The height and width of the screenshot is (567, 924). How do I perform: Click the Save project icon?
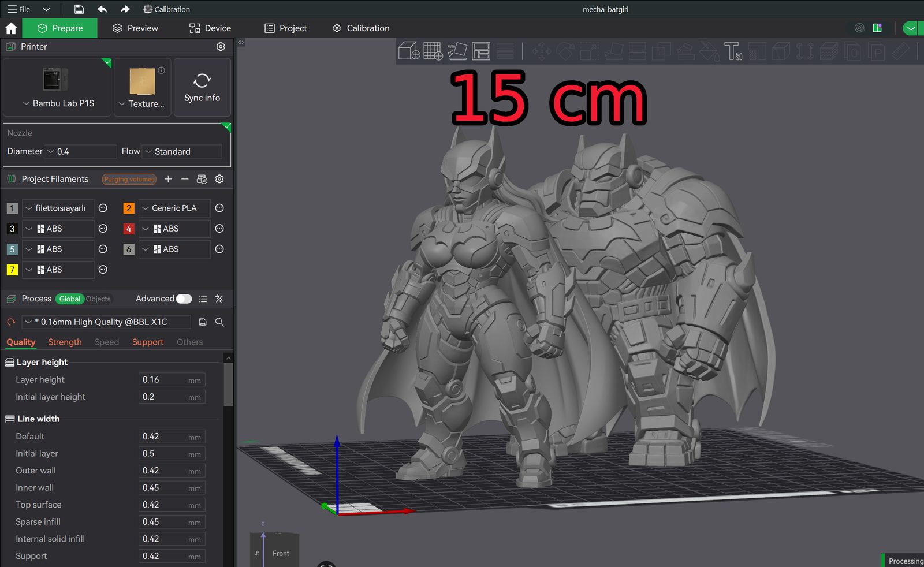click(x=79, y=9)
